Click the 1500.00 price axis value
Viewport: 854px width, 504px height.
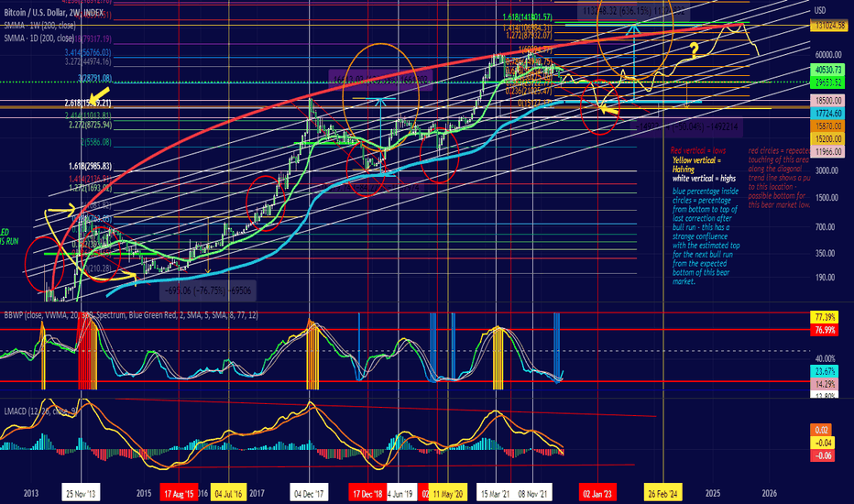click(827, 198)
